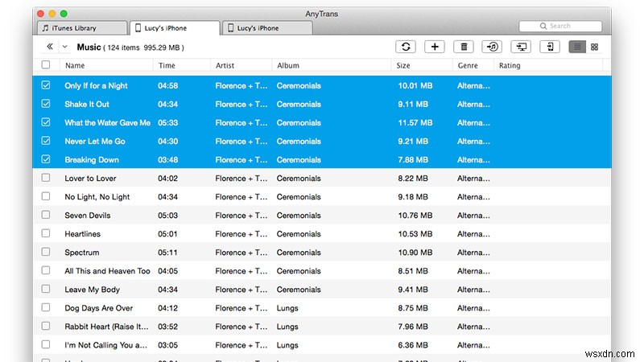This screenshot has height=362, width=644.
Task: Click time 04:02 for Lover to Lover
Action: click(167, 179)
